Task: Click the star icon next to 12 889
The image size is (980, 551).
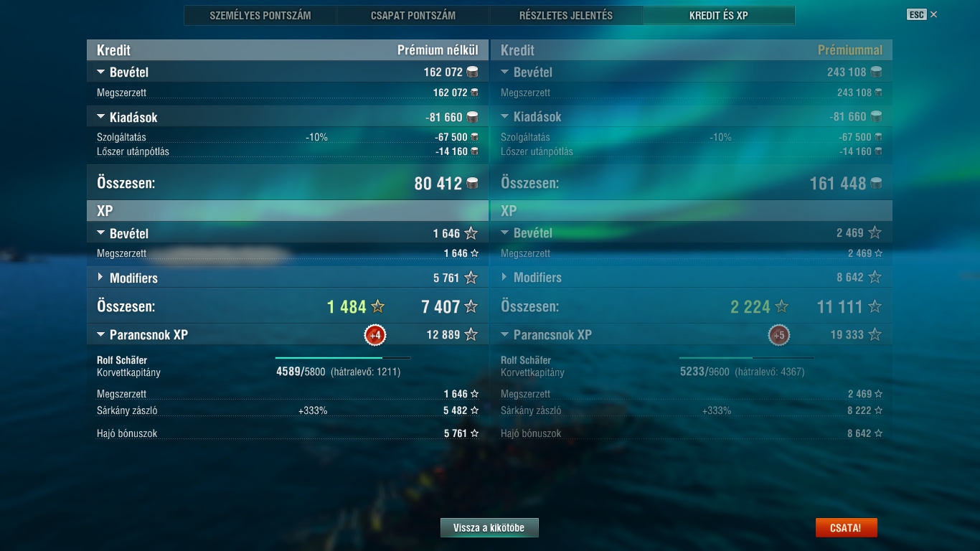Action: (471, 334)
